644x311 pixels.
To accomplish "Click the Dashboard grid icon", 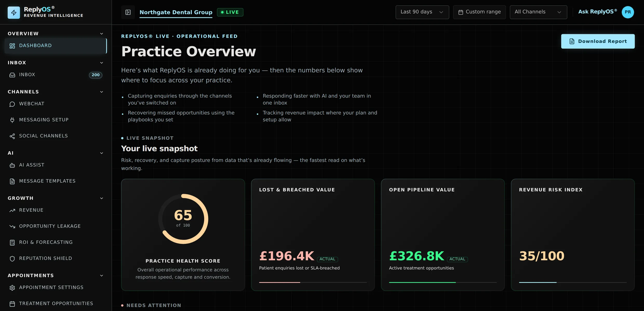I will coord(12,46).
